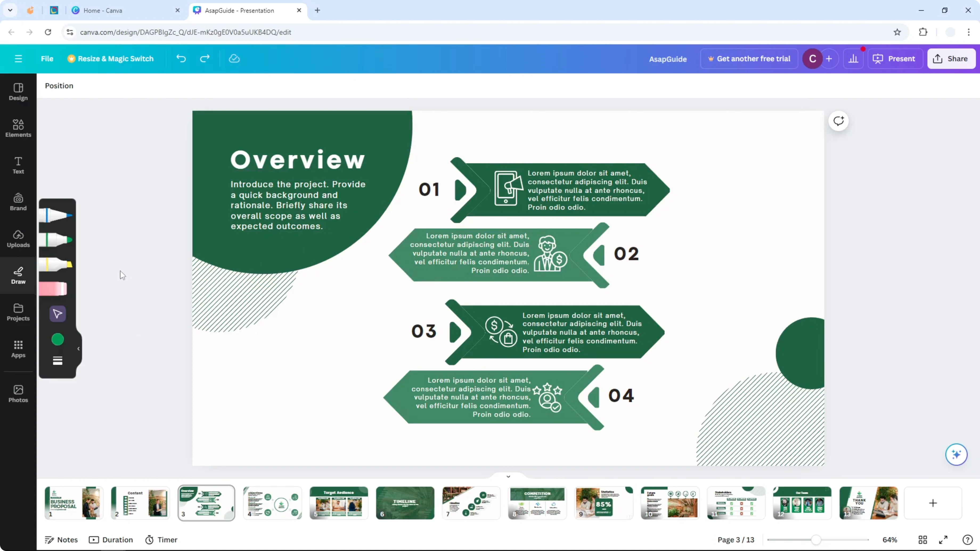Image resolution: width=980 pixels, height=551 pixels.
Task: Enter fullscreen mode
Action: (x=943, y=540)
